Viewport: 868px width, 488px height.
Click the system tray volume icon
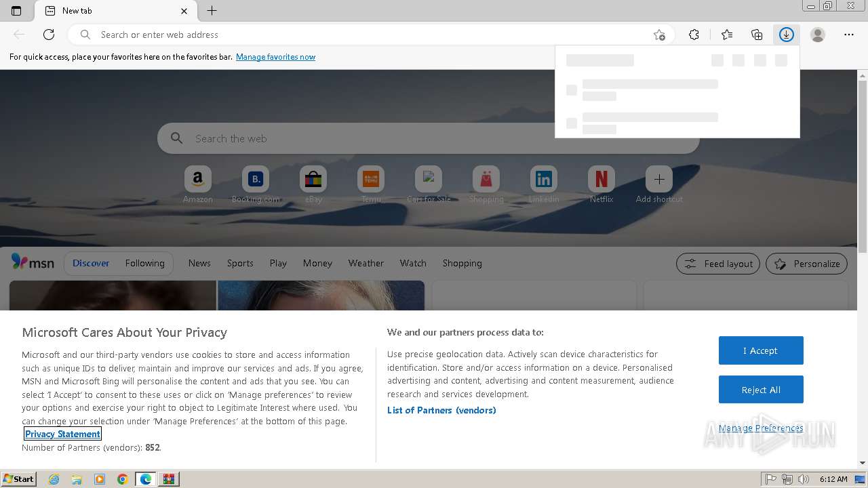click(x=804, y=479)
